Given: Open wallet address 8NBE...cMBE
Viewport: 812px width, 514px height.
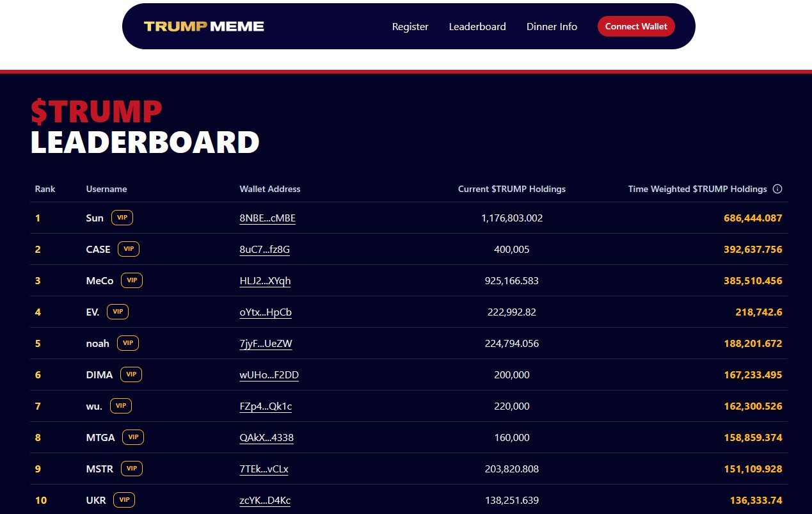Looking at the screenshot, I should [x=267, y=218].
